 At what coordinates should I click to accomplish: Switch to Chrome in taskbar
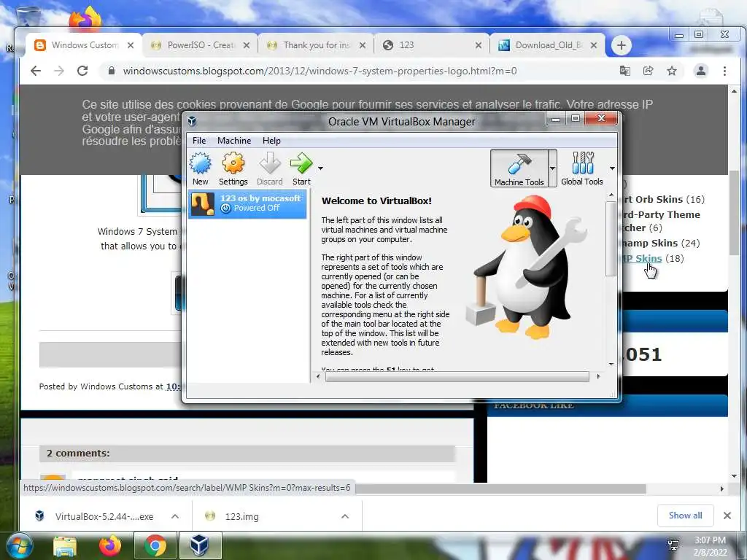coord(155,545)
